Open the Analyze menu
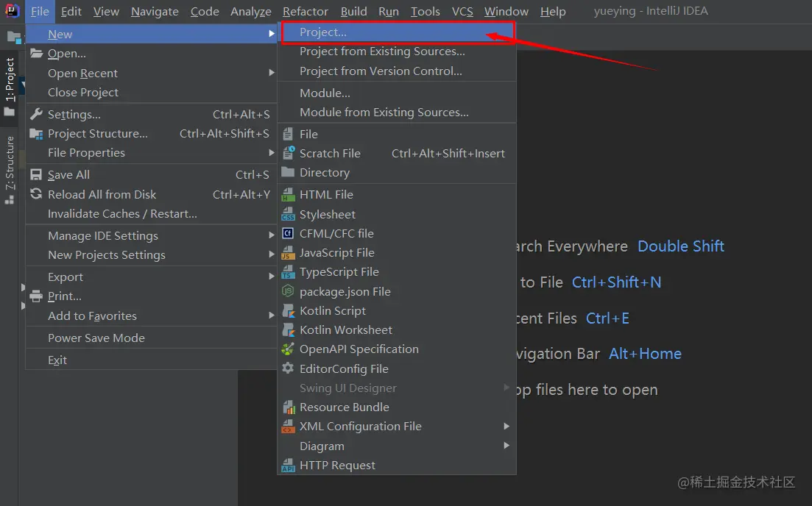This screenshot has width=812, height=506. tap(250, 11)
